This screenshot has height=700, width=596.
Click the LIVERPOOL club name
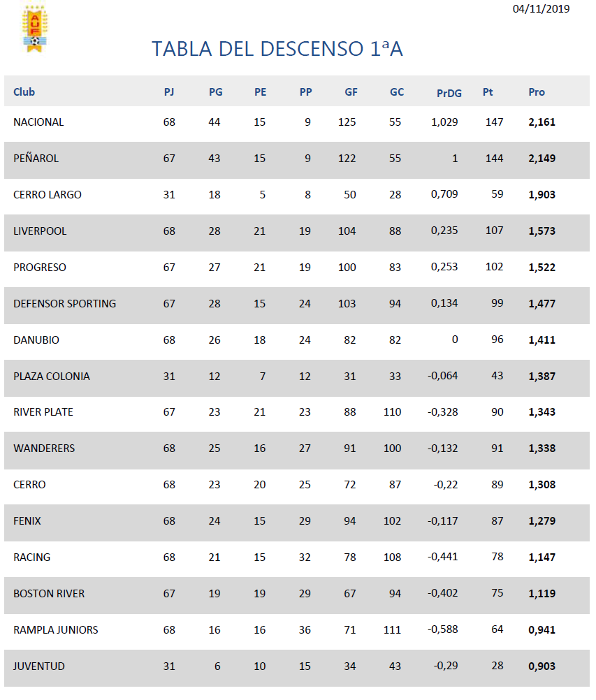pos(40,231)
